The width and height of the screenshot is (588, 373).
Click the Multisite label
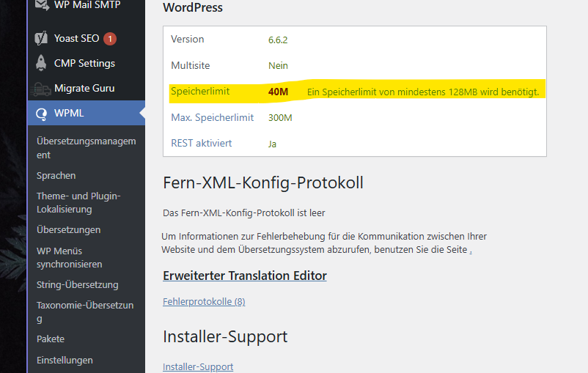[191, 65]
